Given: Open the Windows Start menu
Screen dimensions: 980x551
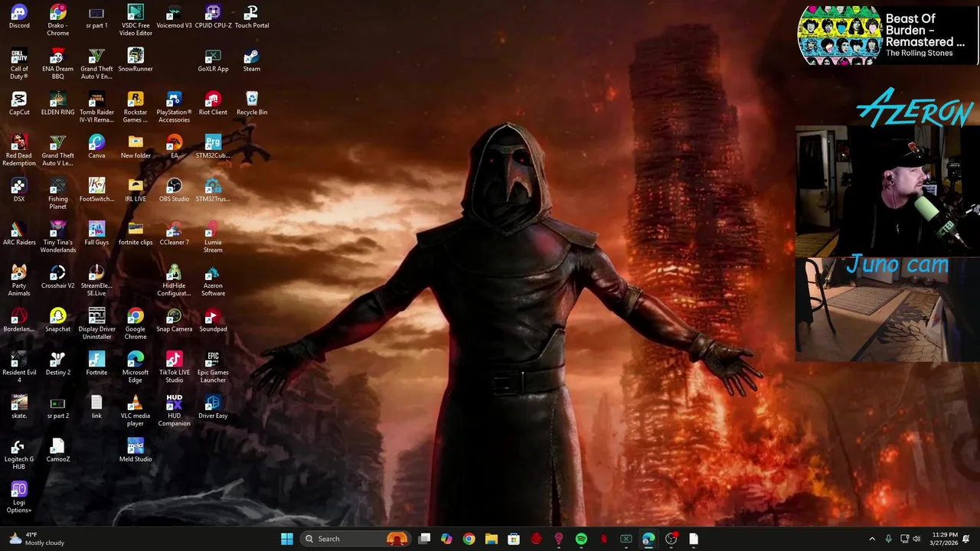Looking at the screenshot, I should pos(287,539).
